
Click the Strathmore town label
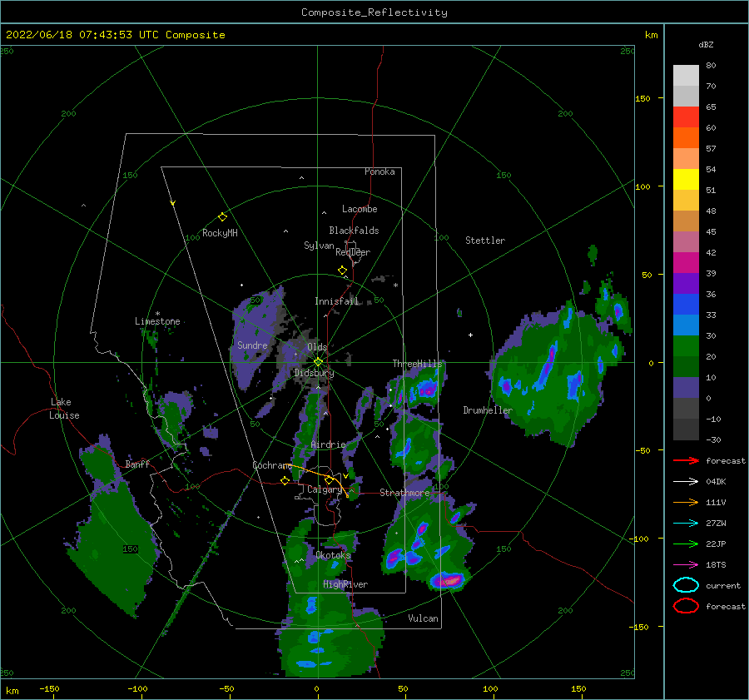(404, 493)
